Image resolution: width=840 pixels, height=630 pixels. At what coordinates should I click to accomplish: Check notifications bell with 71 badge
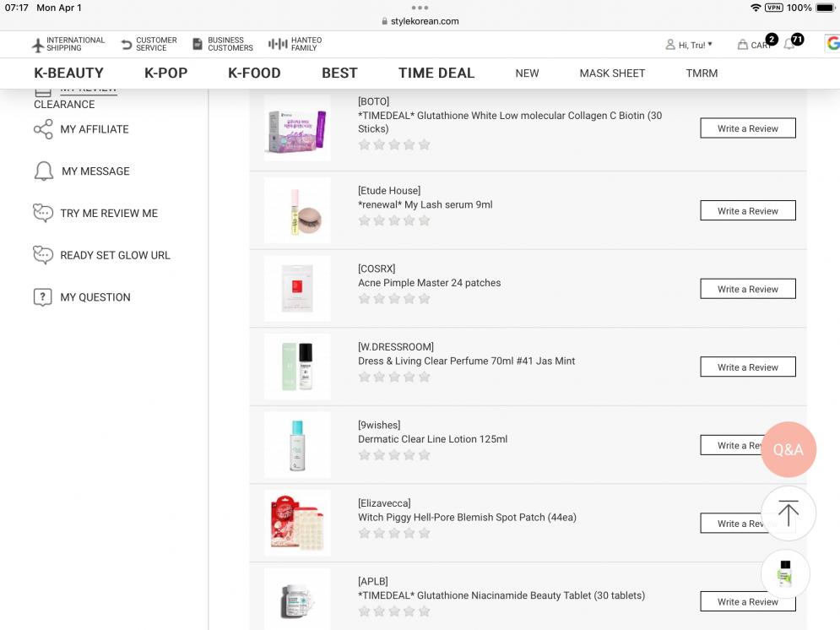coord(789,44)
